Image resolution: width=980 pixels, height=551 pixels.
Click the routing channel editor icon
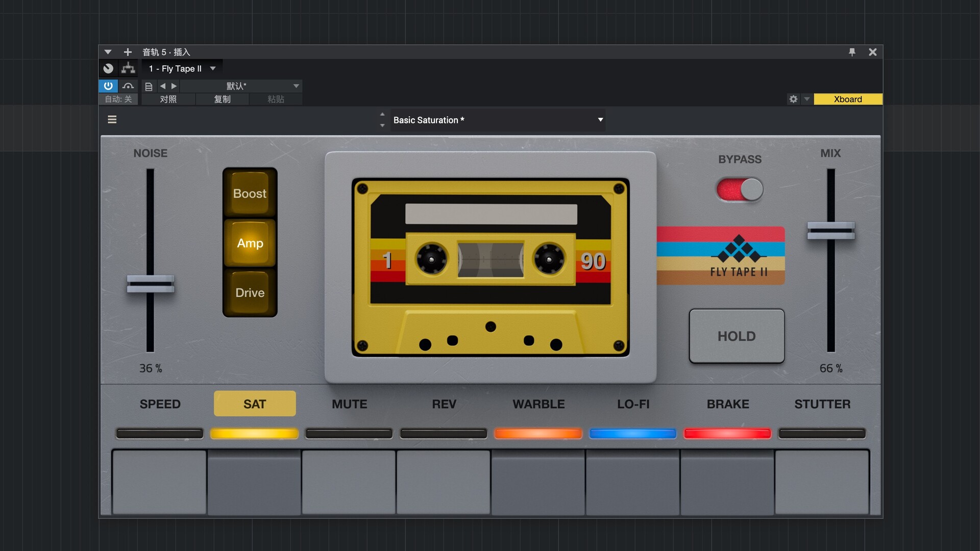click(128, 68)
